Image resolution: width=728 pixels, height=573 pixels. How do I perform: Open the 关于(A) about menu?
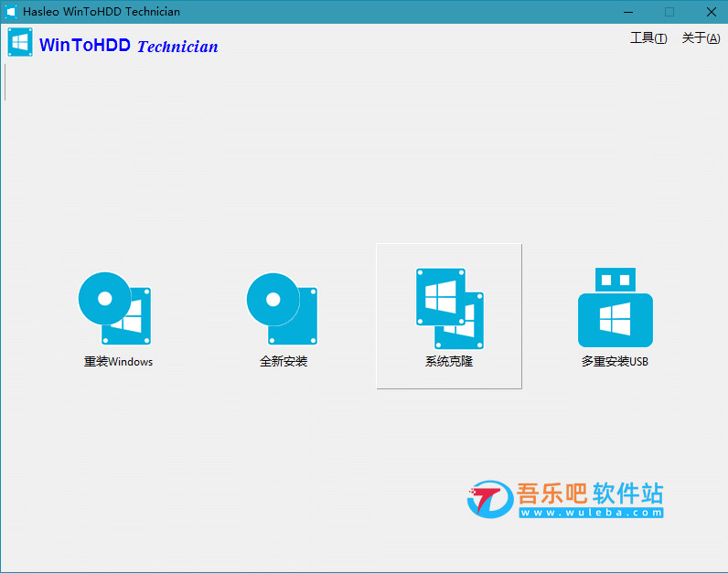pos(701,38)
